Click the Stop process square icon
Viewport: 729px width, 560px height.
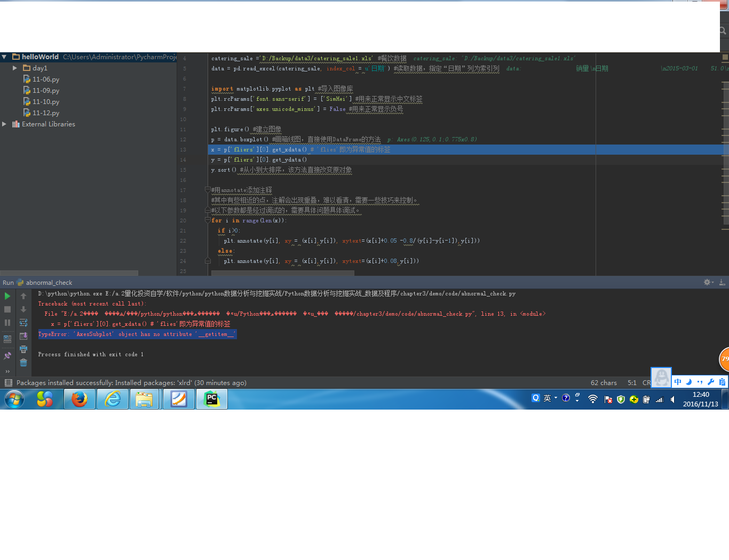[7, 309]
